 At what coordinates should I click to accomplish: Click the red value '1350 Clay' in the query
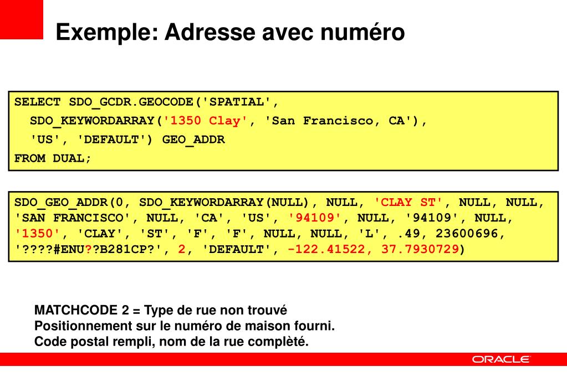(x=206, y=121)
